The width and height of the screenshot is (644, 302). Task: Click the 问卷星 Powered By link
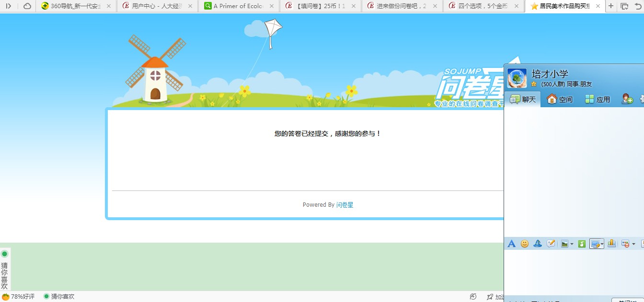tap(345, 205)
